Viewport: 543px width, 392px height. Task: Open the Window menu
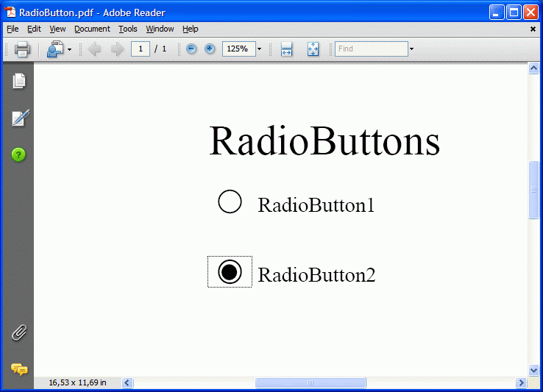pyautogui.click(x=160, y=29)
